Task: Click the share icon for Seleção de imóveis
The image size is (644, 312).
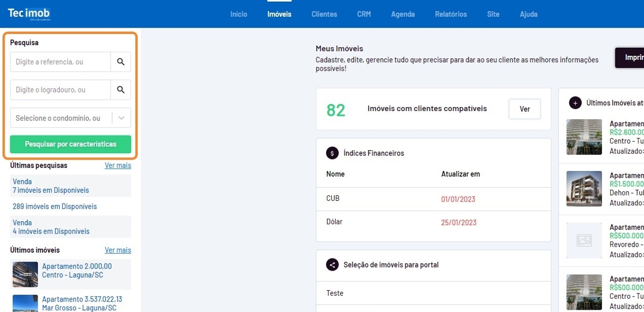Action: point(332,265)
